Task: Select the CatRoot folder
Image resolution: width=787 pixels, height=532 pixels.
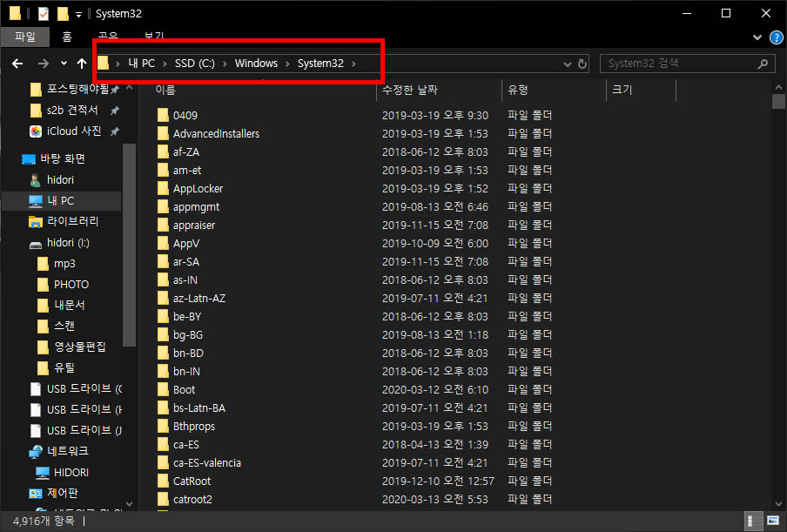Action: [192, 481]
